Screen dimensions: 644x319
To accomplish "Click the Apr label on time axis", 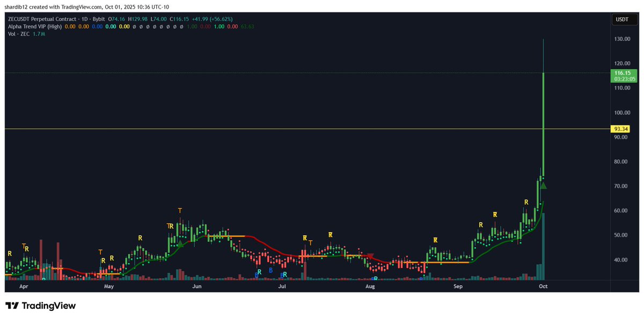I will pyautogui.click(x=23, y=287).
